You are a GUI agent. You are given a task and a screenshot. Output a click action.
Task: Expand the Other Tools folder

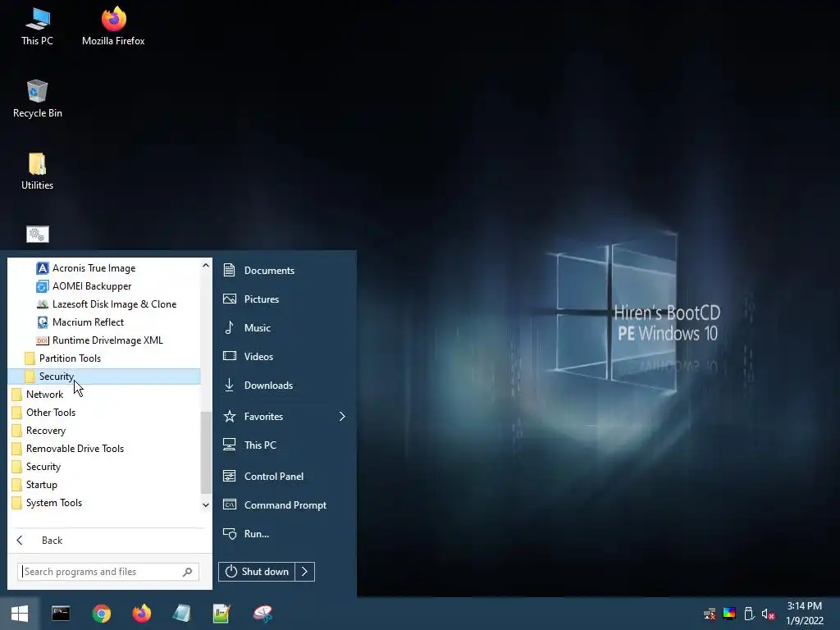coord(104,413)
